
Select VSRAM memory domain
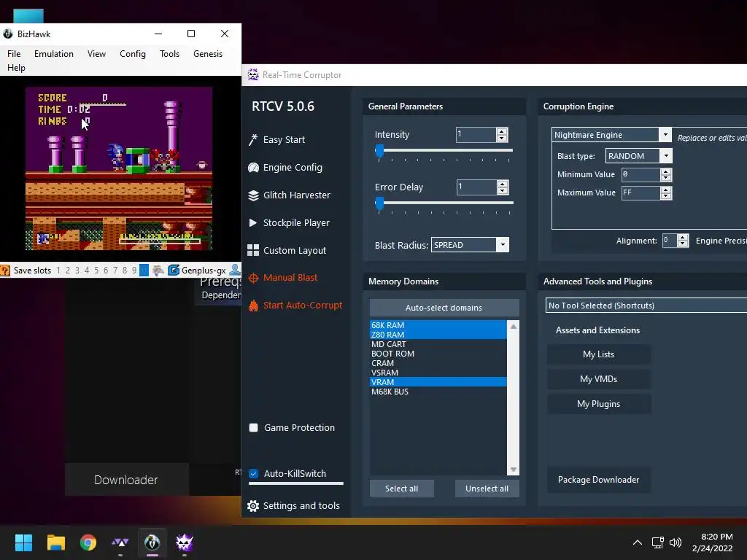click(438, 373)
